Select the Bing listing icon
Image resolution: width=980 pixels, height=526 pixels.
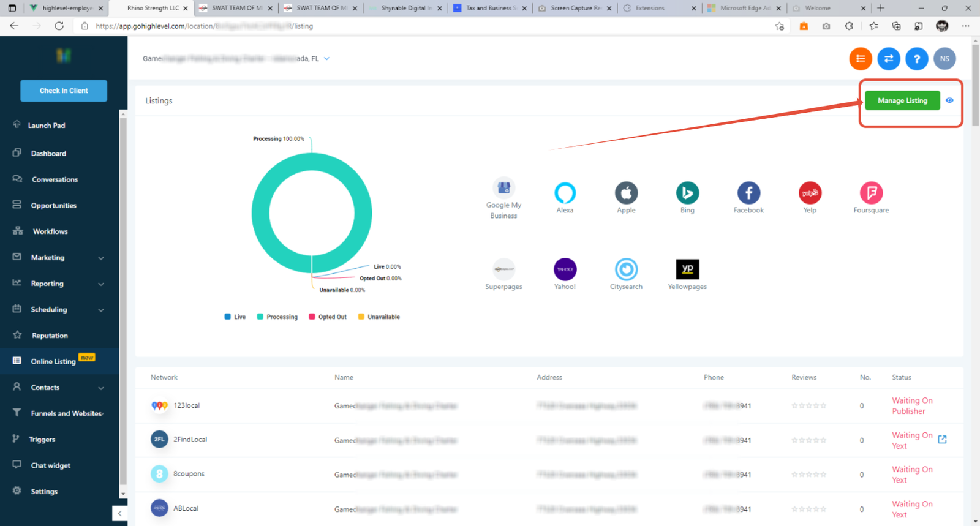pyautogui.click(x=687, y=193)
